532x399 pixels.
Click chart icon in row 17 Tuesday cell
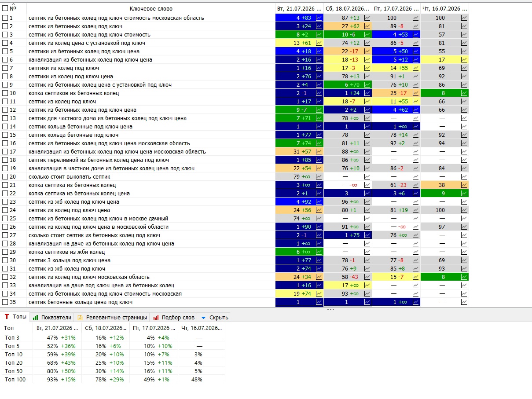pyautogui.click(x=319, y=152)
